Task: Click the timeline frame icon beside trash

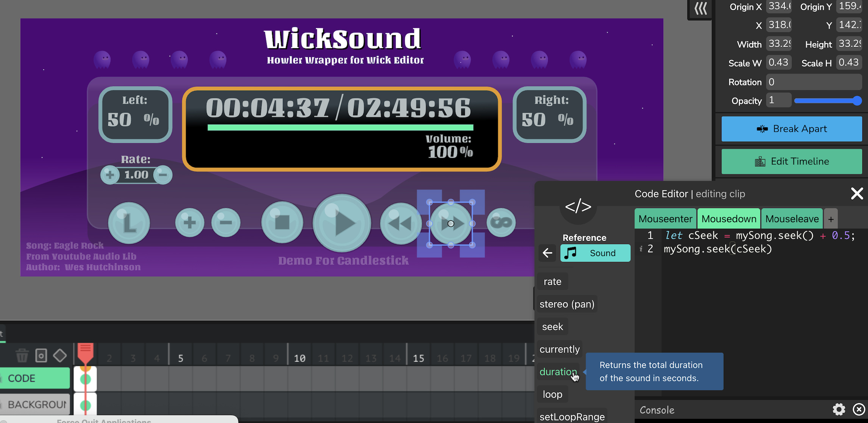Action: tap(41, 356)
